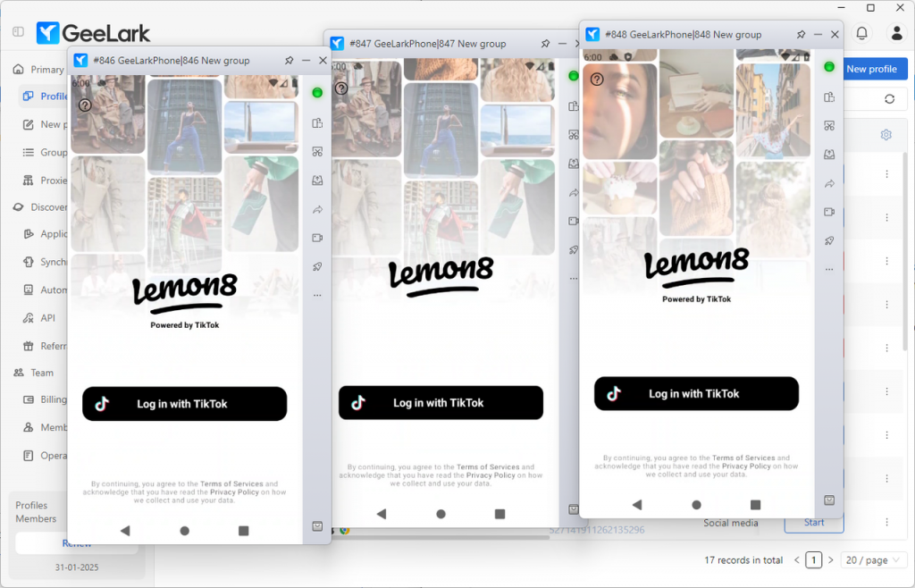This screenshot has width=915, height=588.
Task: Tap the Android home button in #846 phone
Action: [184, 531]
